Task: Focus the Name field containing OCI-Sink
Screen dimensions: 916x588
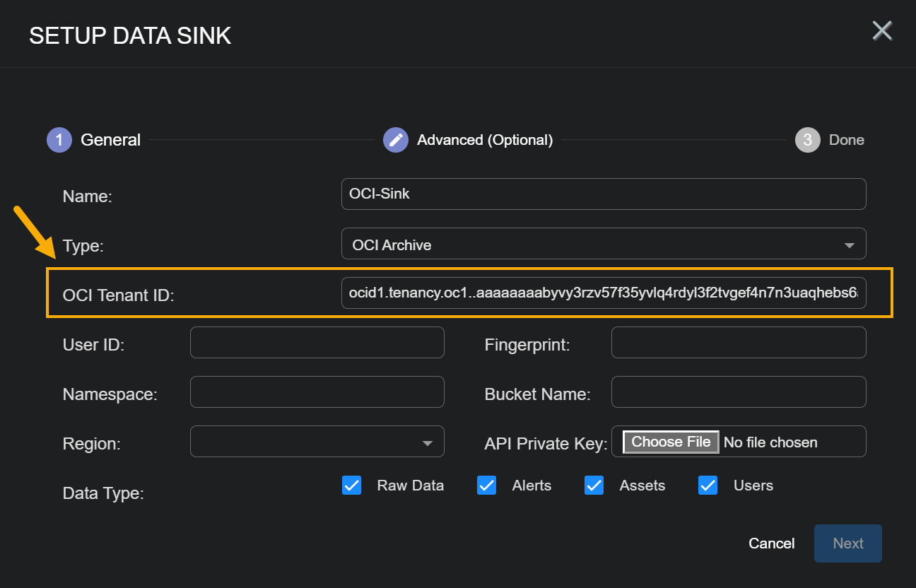Action: 603,194
